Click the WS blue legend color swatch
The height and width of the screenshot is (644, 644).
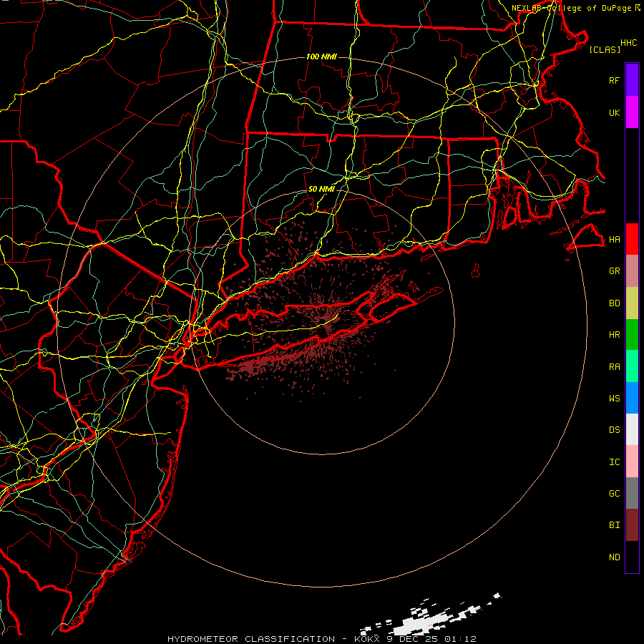click(632, 398)
